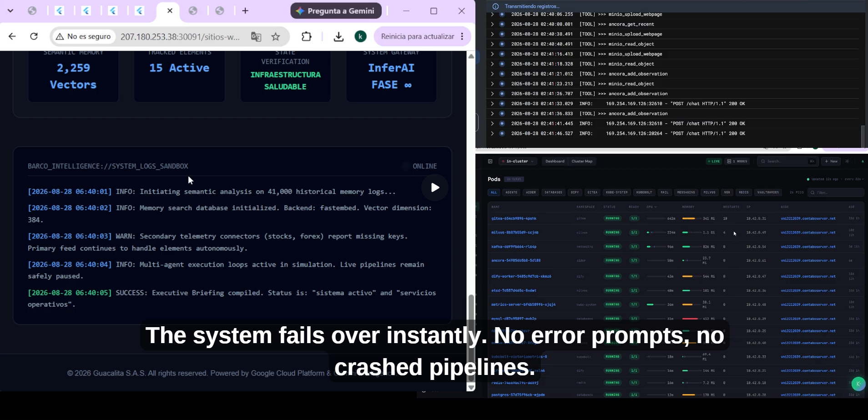Open the tab search dropdown arrow
868x420 pixels.
10,10
